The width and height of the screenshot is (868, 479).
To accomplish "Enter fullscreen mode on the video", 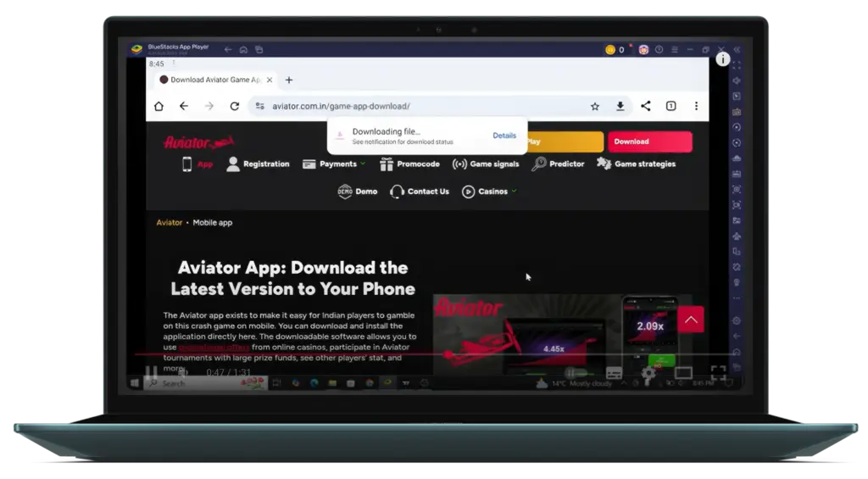I will (718, 373).
